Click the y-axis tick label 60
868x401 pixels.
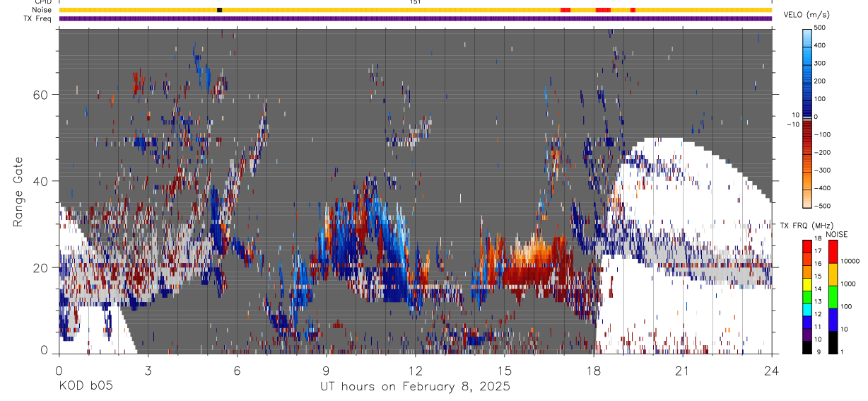point(41,95)
